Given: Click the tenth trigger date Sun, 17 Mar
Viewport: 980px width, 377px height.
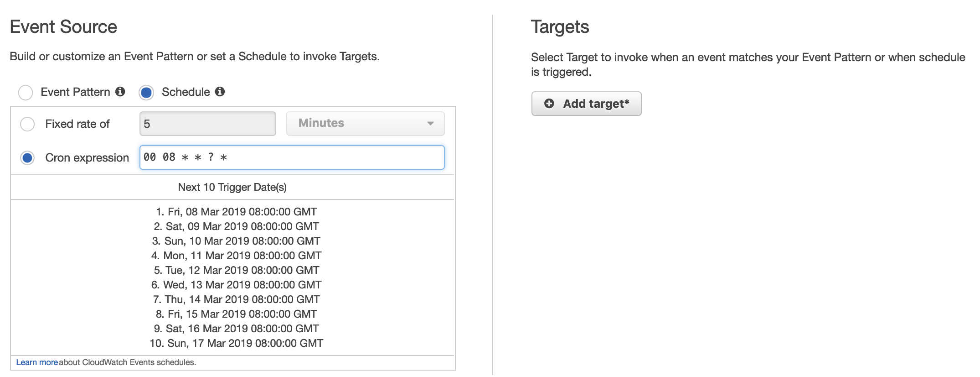Looking at the screenshot, I should pos(236,343).
